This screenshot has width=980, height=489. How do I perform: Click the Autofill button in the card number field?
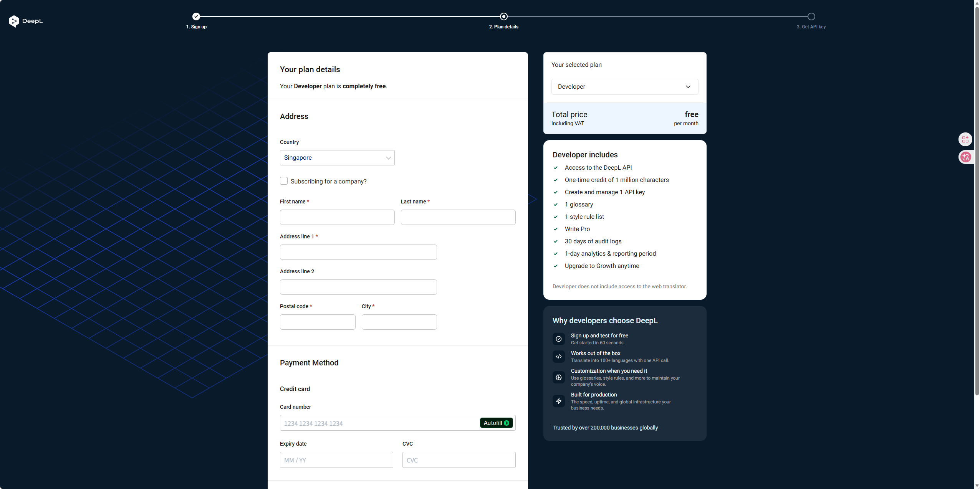click(x=496, y=423)
